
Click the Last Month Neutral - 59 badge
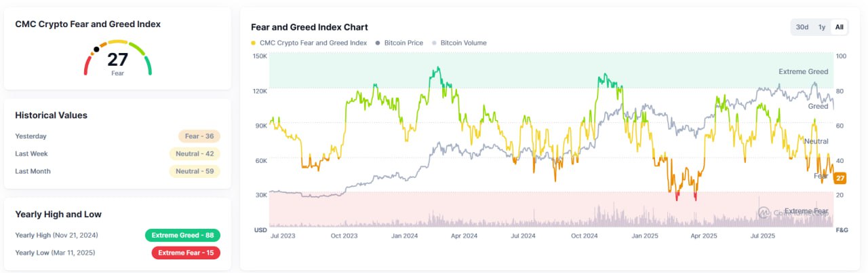pos(195,171)
